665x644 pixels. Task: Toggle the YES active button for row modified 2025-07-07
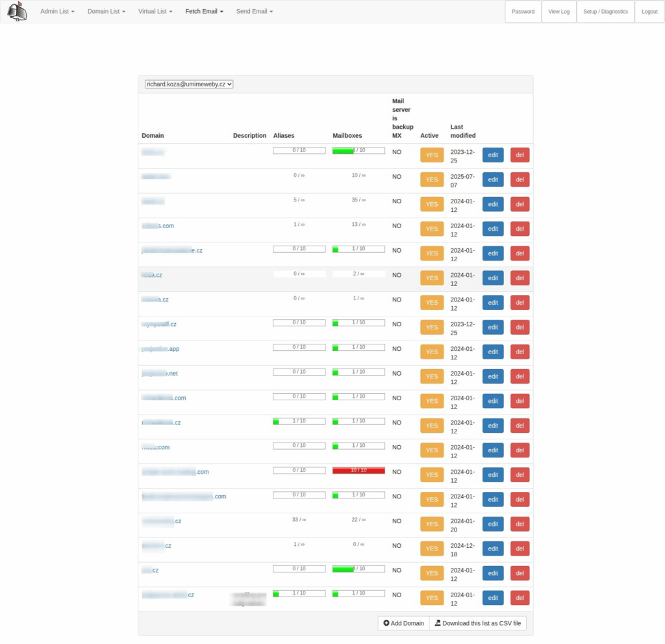pyautogui.click(x=432, y=179)
